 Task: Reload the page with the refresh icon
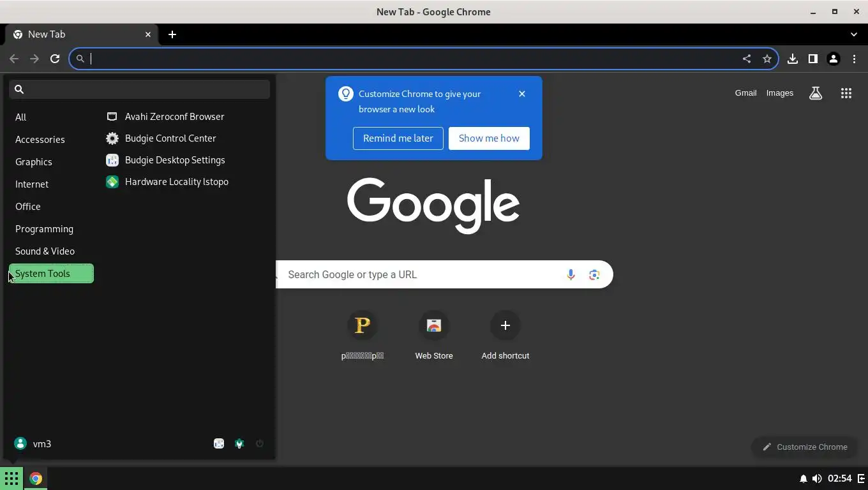click(55, 59)
